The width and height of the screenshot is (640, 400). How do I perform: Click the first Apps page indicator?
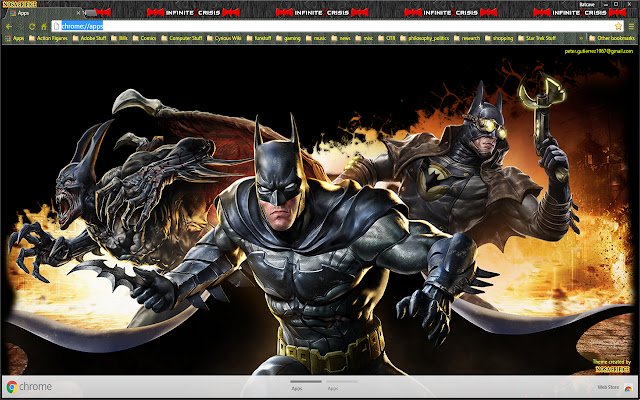pyautogui.click(x=306, y=386)
